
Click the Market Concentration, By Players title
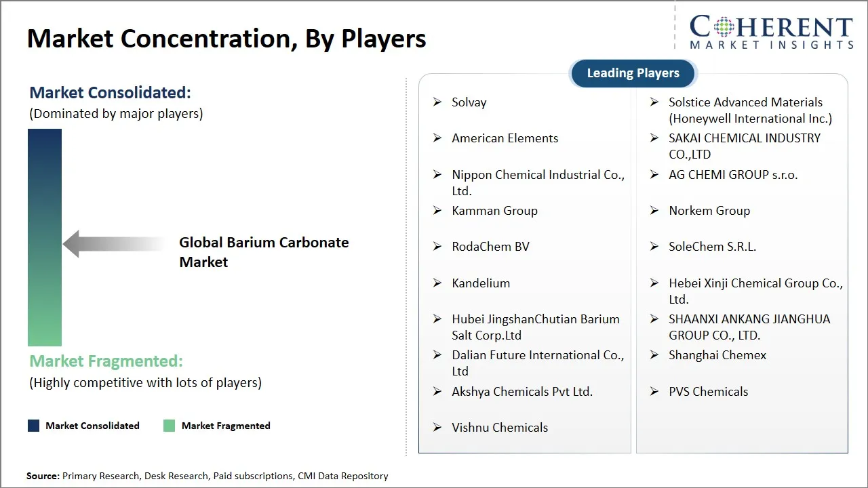226,39
